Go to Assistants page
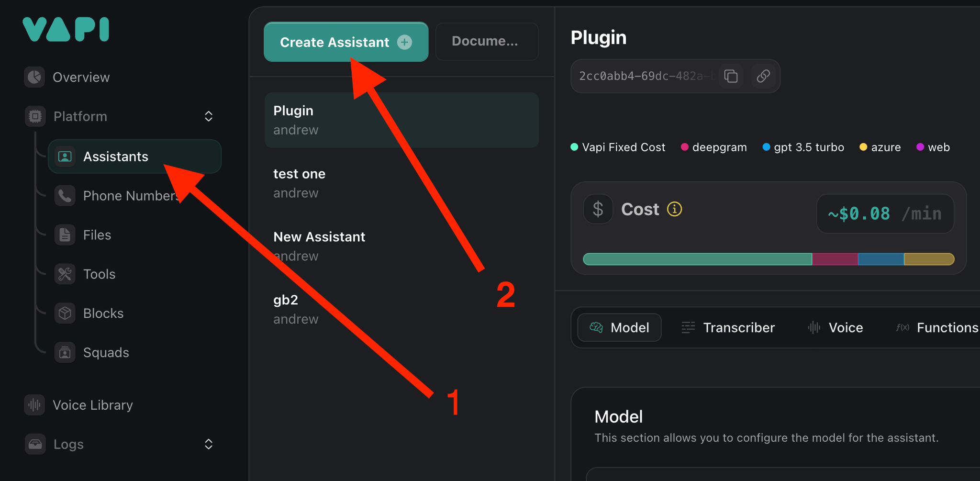Image resolution: width=980 pixels, height=481 pixels. coord(134,157)
